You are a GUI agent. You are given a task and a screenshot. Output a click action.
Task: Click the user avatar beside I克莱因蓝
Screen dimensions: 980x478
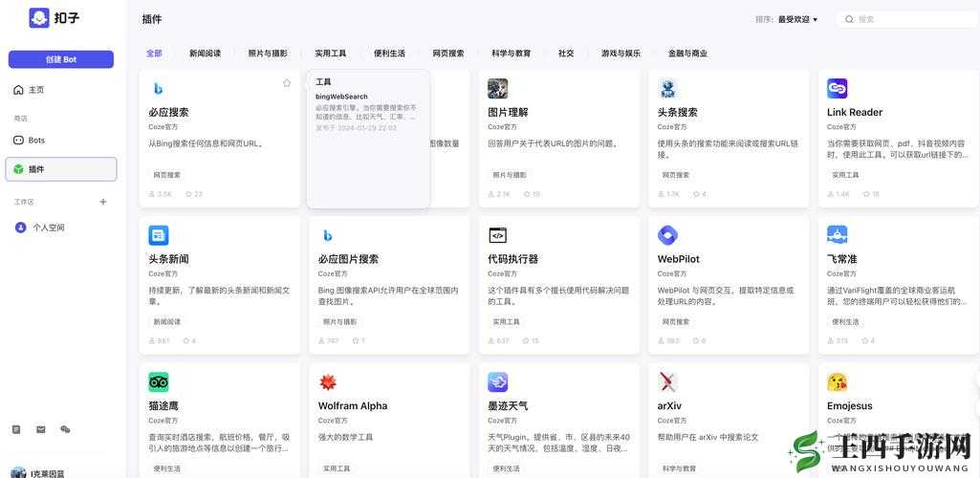(x=18, y=472)
